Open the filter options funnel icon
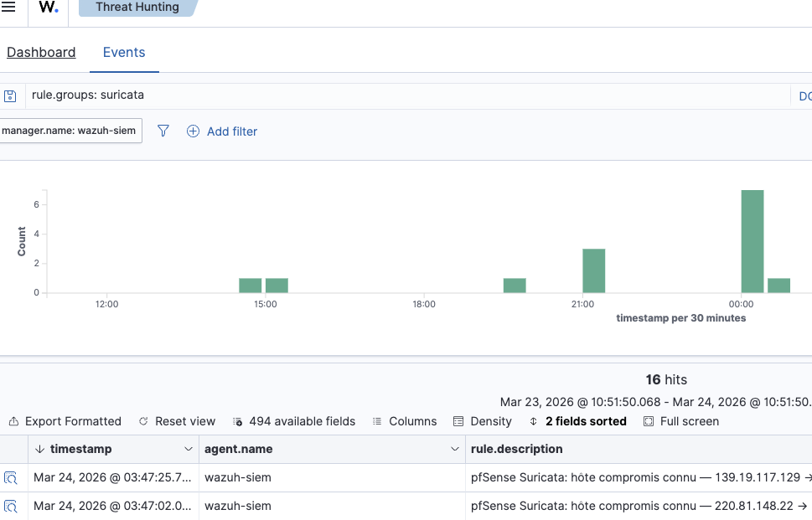The height and width of the screenshot is (520, 812). pos(163,131)
